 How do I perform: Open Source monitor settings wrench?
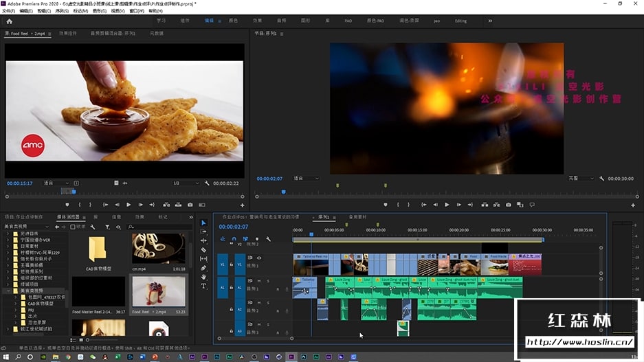click(207, 183)
